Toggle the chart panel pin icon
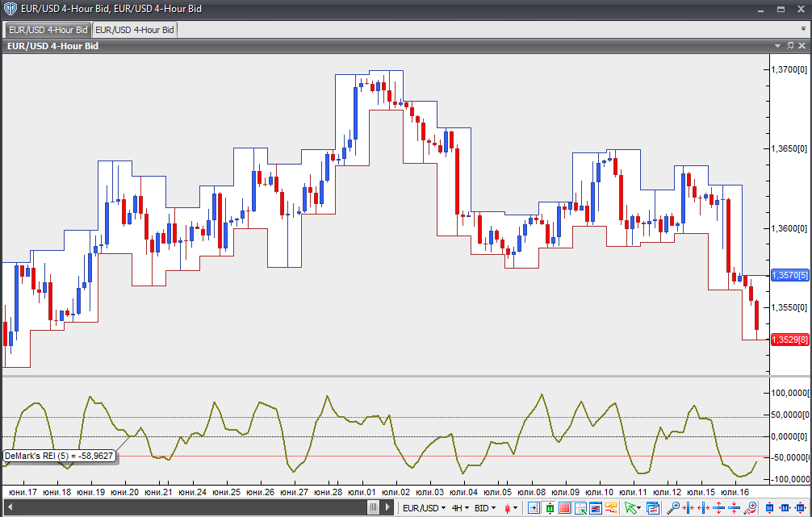This screenshot has width=812, height=517. 791,46
